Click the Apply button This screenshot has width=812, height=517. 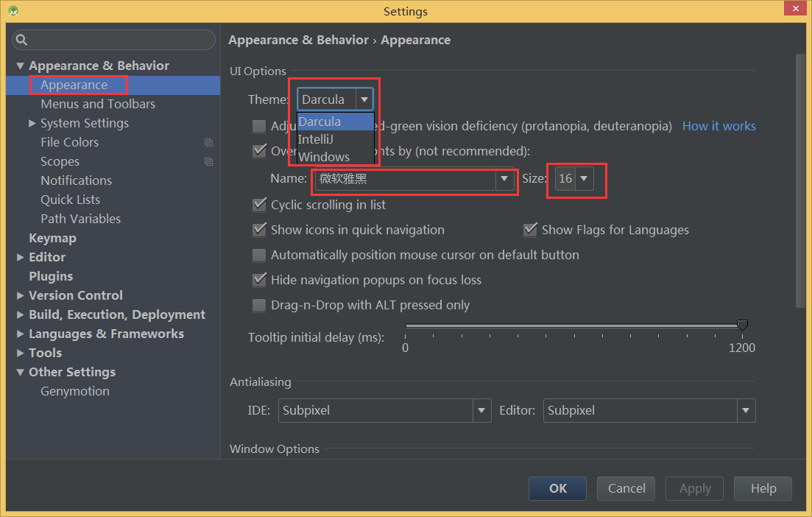pos(694,488)
